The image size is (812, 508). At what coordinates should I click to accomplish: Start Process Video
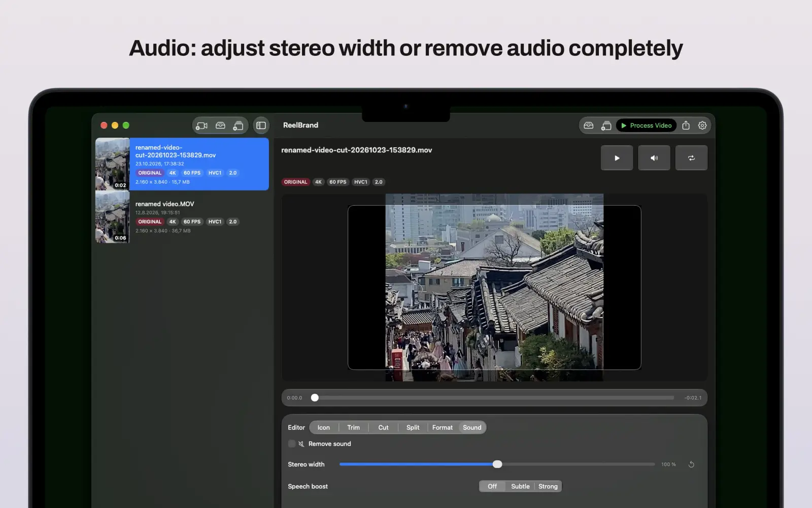646,125
